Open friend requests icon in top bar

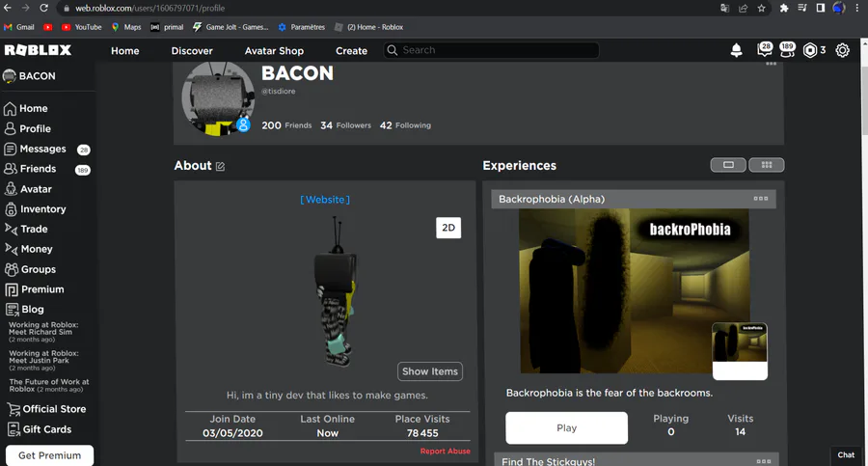pos(787,50)
